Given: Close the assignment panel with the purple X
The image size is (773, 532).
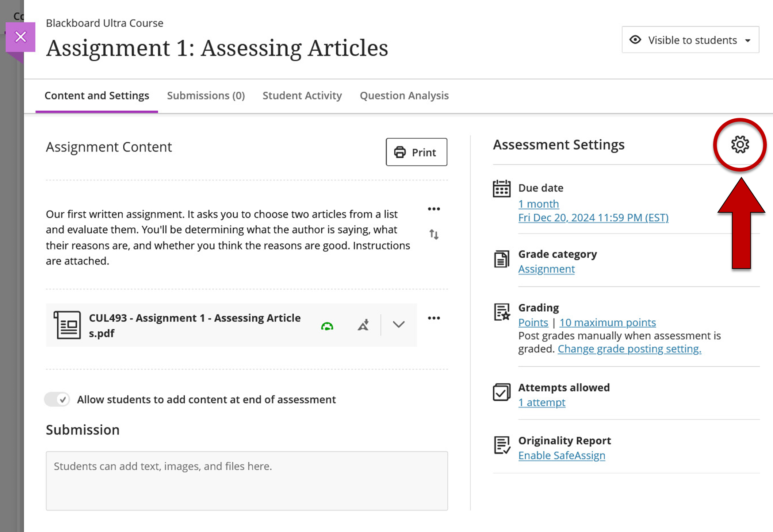Looking at the screenshot, I should click(x=20, y=37).
